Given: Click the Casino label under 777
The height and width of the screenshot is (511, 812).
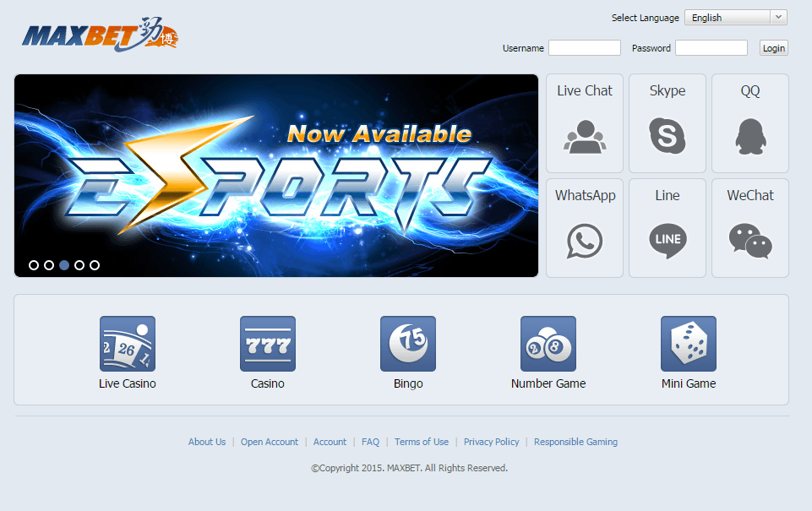Looking at the screenshot, I should pos(268,383).
